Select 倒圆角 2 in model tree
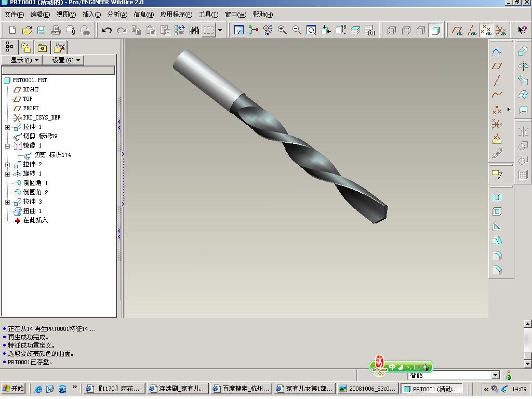The image size is (532, 399). (x=36, y=192)
